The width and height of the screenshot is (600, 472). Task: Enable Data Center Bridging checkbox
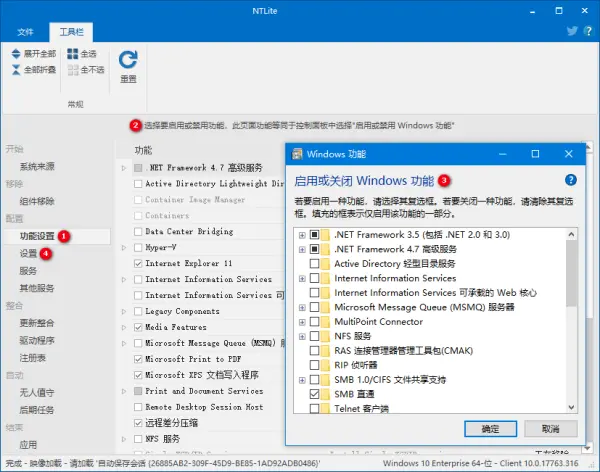click(x=138, y=232)
